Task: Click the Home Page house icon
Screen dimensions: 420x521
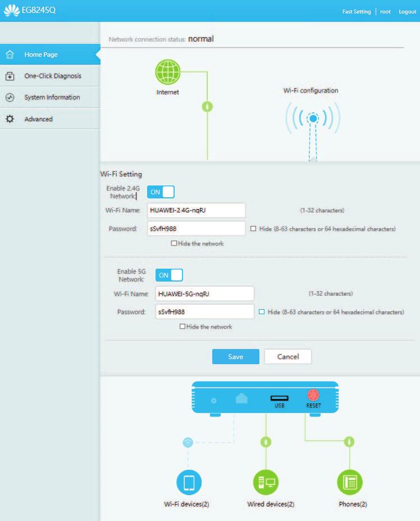Action: [x=10, y=54]
